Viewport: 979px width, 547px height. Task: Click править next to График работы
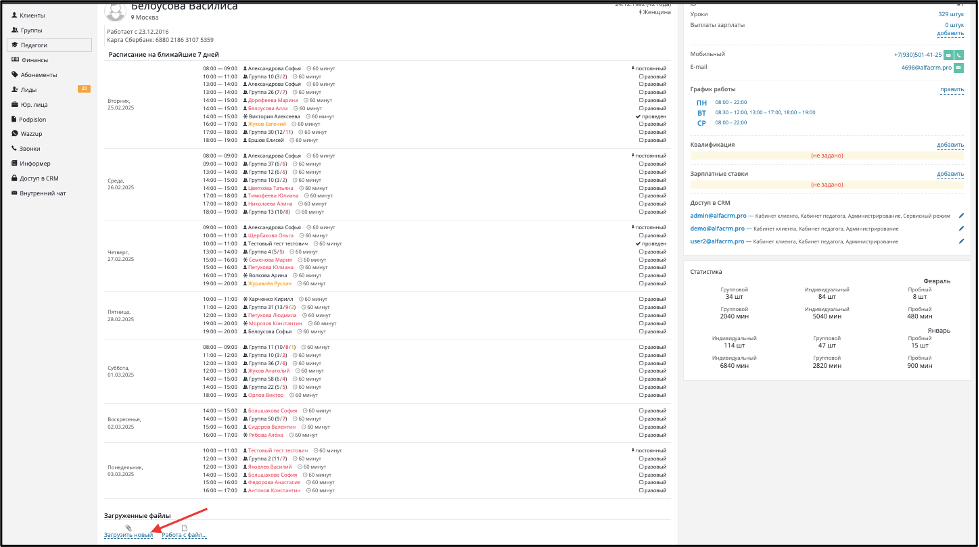pos(951,89)
